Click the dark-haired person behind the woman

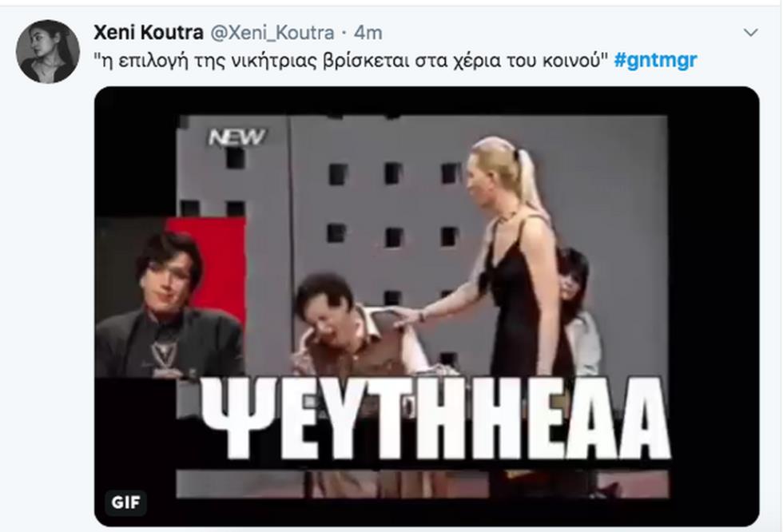tap(578, 309)
